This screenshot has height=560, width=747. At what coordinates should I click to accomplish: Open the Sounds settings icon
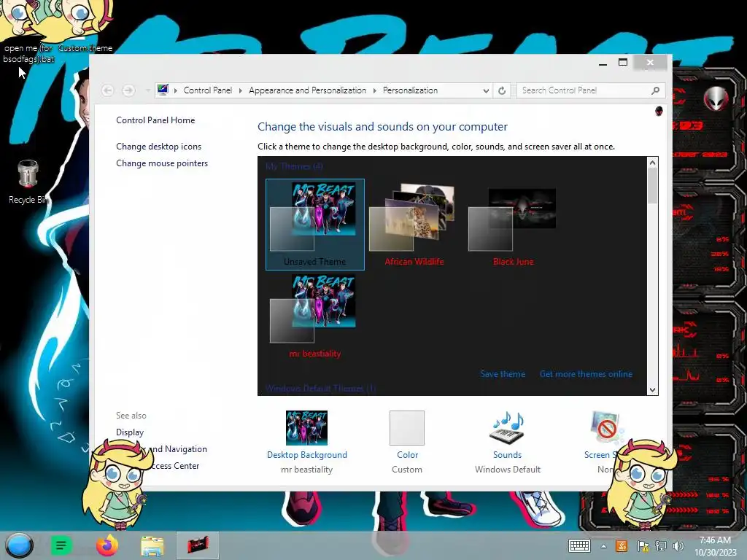click(x=508, y=427)
